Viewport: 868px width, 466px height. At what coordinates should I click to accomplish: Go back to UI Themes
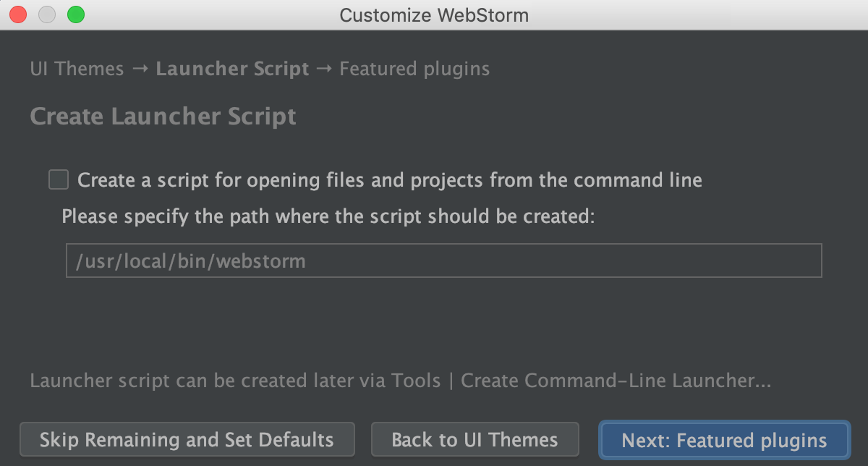click(475, 440)
